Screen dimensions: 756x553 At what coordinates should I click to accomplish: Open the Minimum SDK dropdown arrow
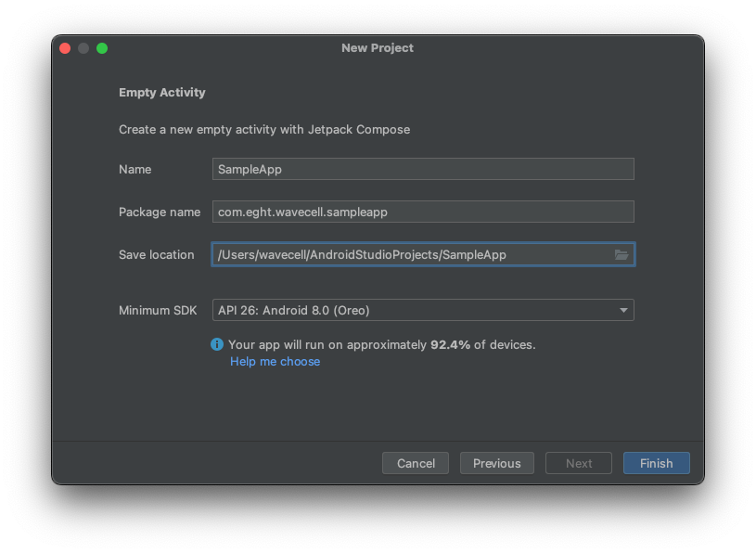point(623,311)
